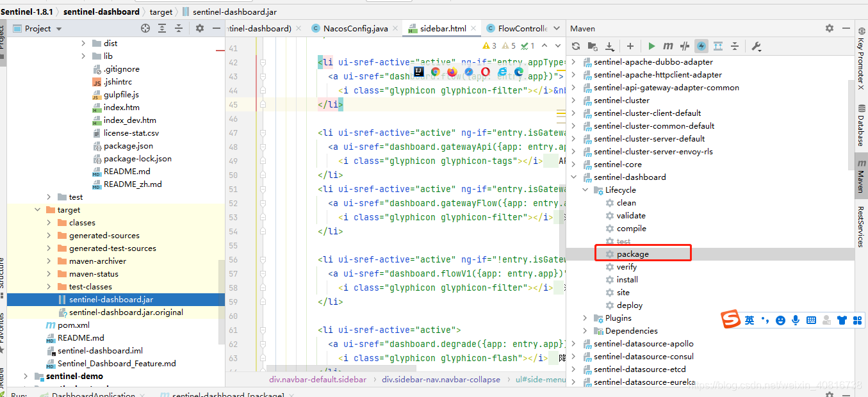Collapse the target folder
Screen dimensions: 868x397
38,209
